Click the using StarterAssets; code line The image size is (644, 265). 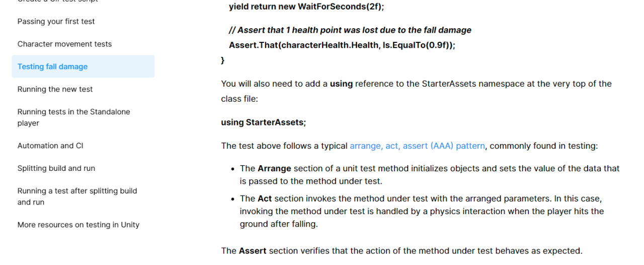click(x=263, y=122)
